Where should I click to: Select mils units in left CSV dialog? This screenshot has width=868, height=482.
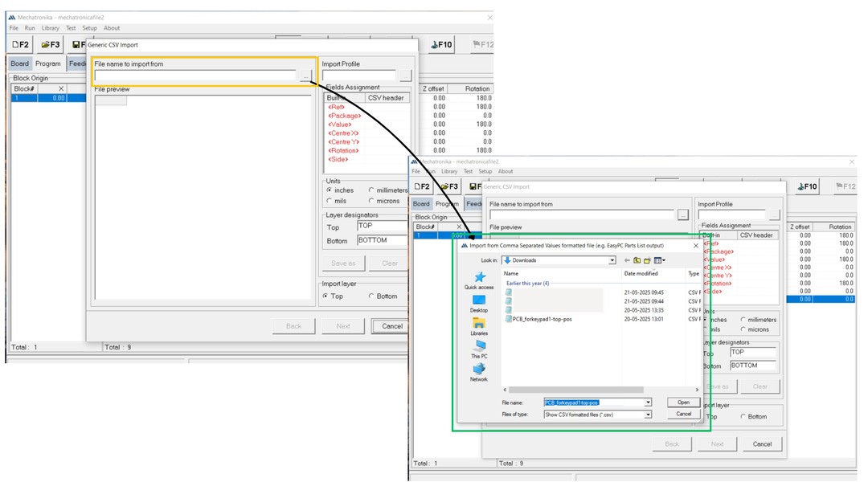(337, 201)
